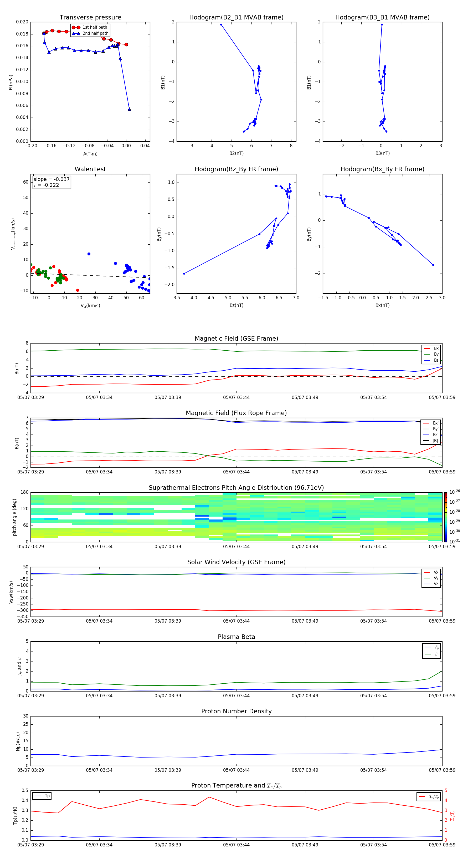Click the red right-side Te/Tp axis label

(x=453, y=816)
